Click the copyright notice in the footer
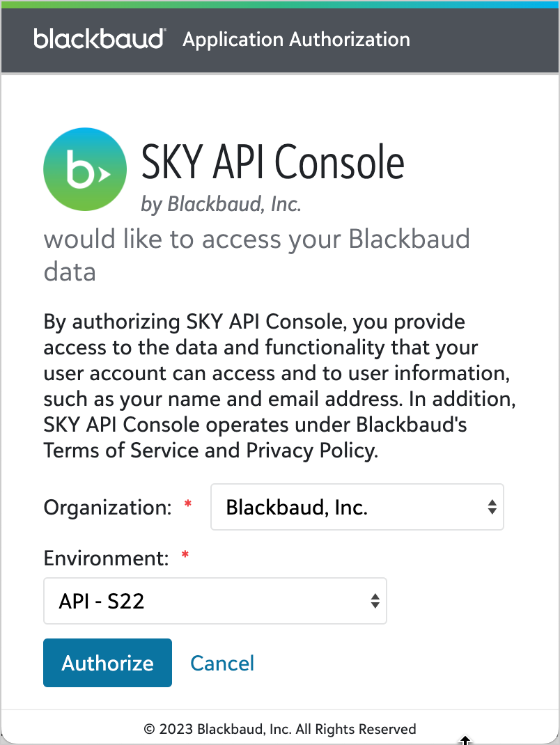 pyautogui.click(x=280, y=729)
